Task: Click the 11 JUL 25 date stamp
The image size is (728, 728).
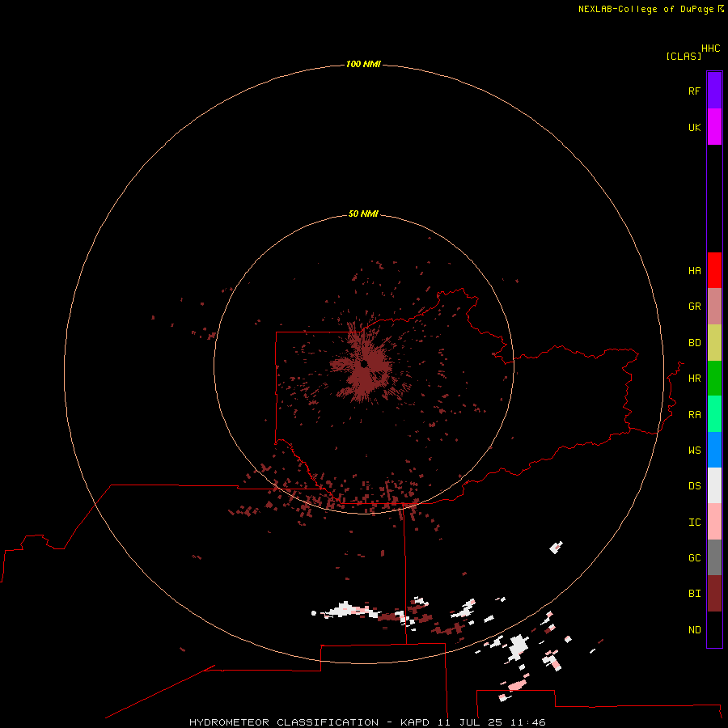Action: tap(470, 722)
